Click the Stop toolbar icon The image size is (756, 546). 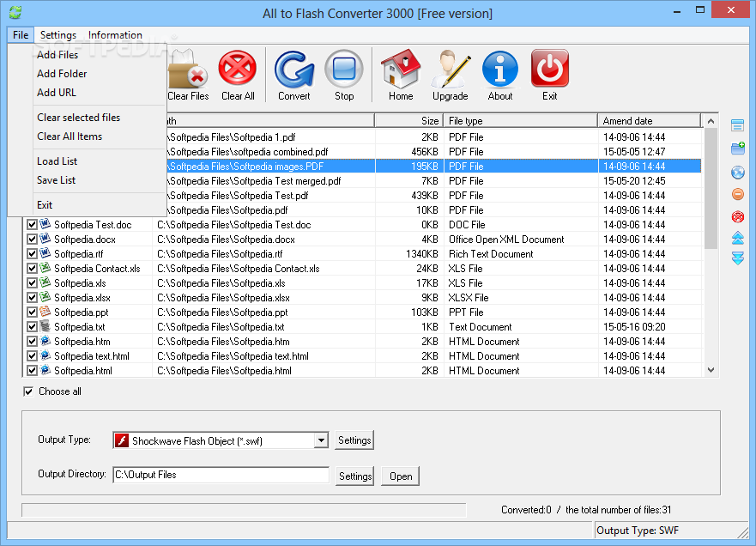(344, 69)
